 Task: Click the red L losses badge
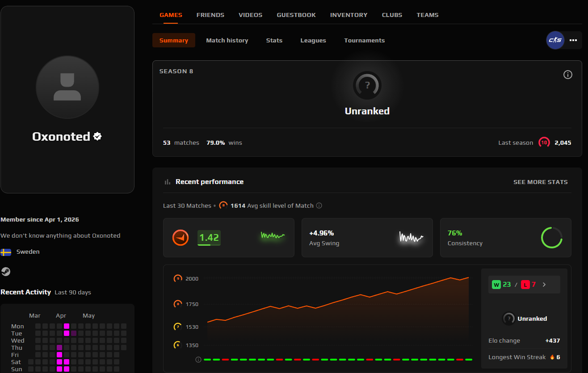click(525, 285)
